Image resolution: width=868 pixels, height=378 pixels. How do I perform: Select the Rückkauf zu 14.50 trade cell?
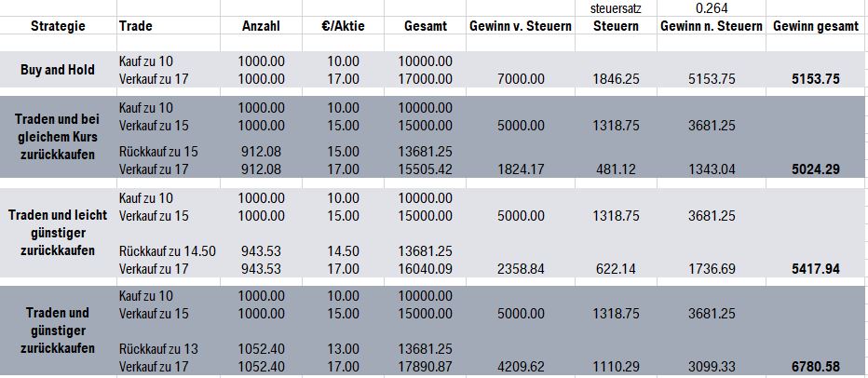(168, 251)
